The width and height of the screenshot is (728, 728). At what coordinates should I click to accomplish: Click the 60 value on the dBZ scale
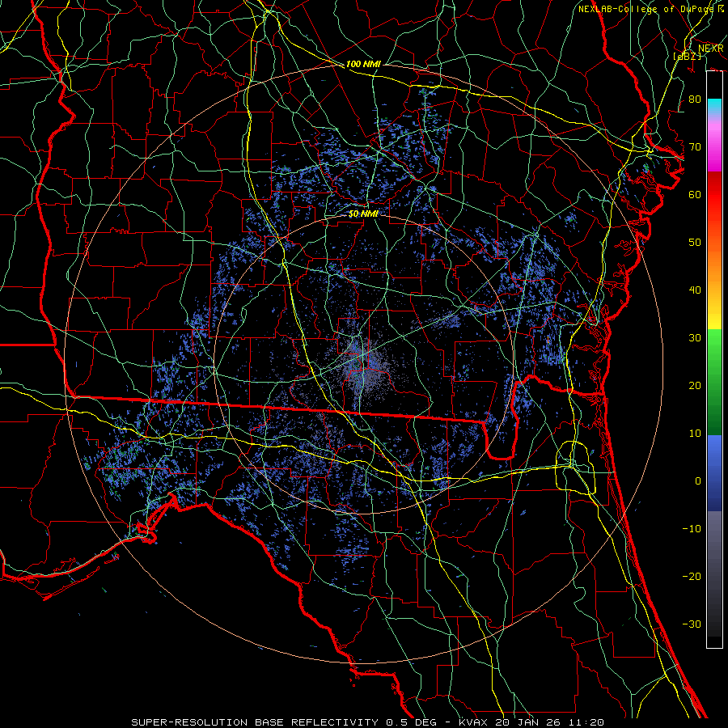[695, 194]
